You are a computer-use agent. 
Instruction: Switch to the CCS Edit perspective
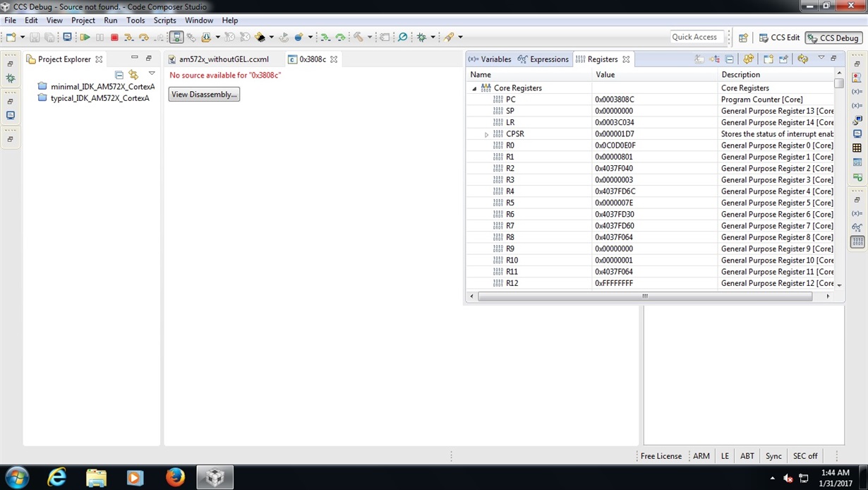click(779, 37)
